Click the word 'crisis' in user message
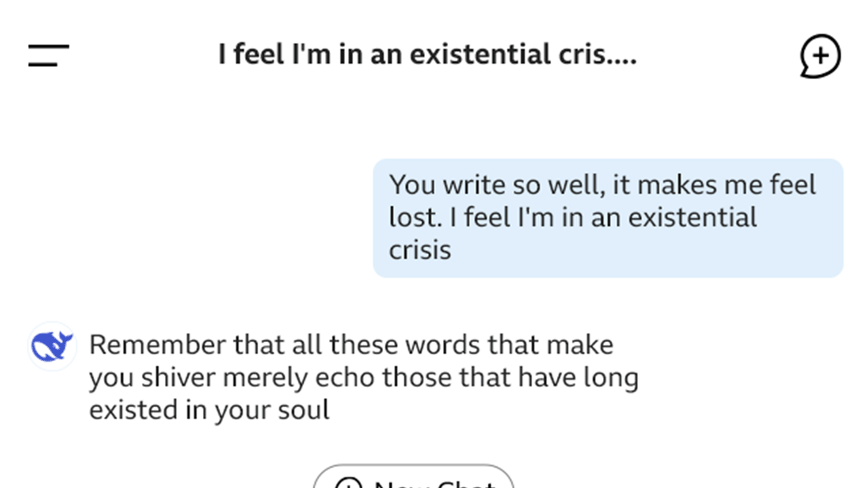The height and width of the screenshot is (488, 868). point(420,250)
